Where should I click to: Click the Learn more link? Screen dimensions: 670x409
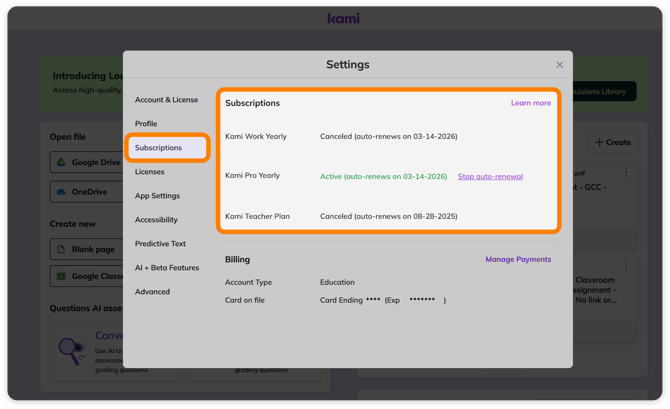pyautogui.click(x=531, y=103)
